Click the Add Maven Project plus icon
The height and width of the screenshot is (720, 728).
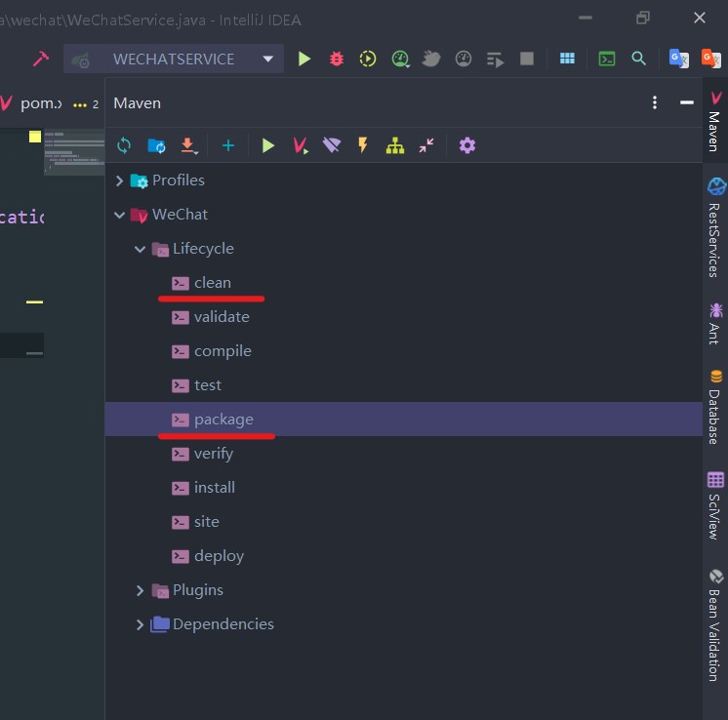pyautogui.click(x=227, y=145)
